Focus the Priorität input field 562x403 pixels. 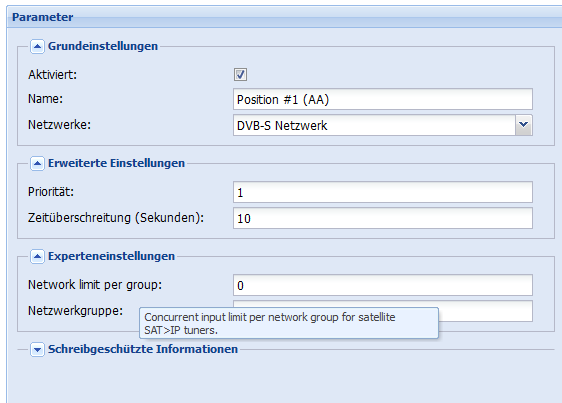coord(383,192)
